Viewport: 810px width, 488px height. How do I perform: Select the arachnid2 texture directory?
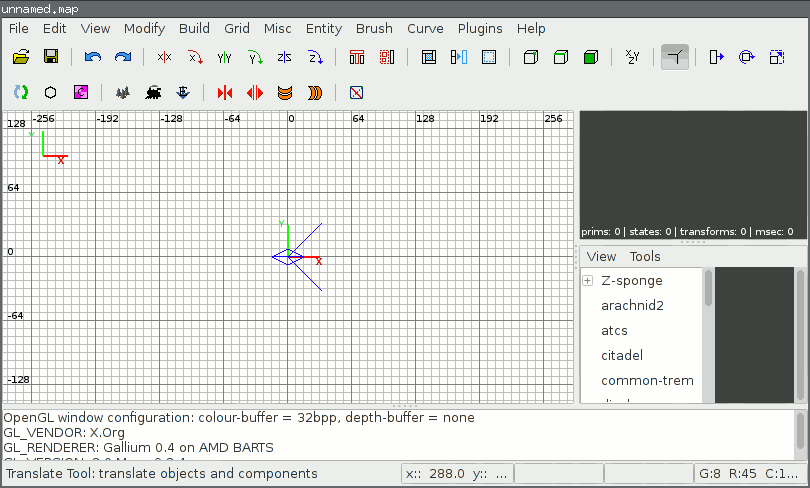coord(632,305)
